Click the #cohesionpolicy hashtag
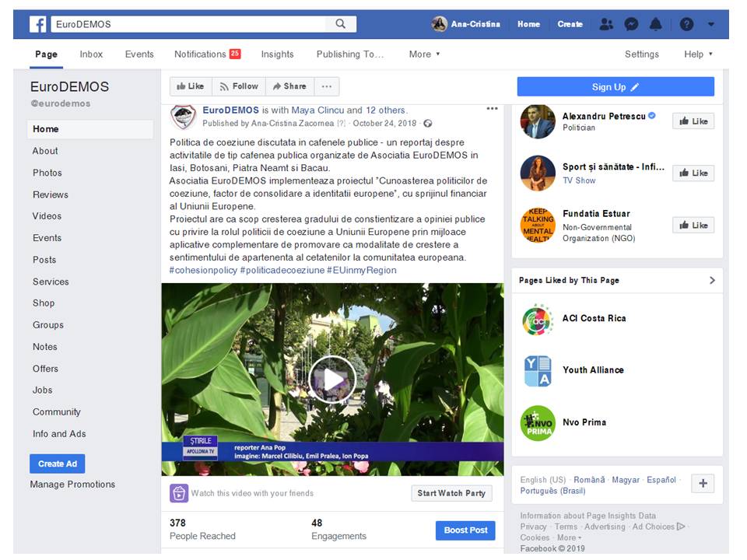 203,270
